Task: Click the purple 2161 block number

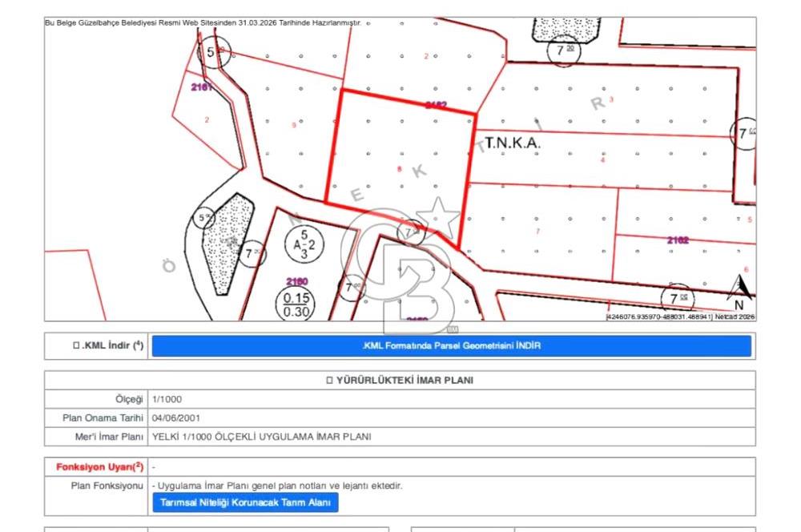Action: 202,87
